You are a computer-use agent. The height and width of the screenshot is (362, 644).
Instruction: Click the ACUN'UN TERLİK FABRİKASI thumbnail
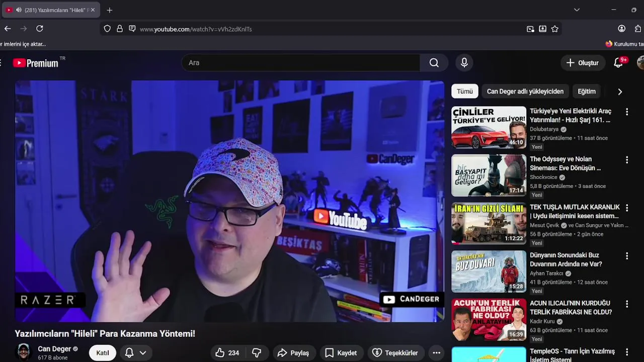[x=489, y=320]
